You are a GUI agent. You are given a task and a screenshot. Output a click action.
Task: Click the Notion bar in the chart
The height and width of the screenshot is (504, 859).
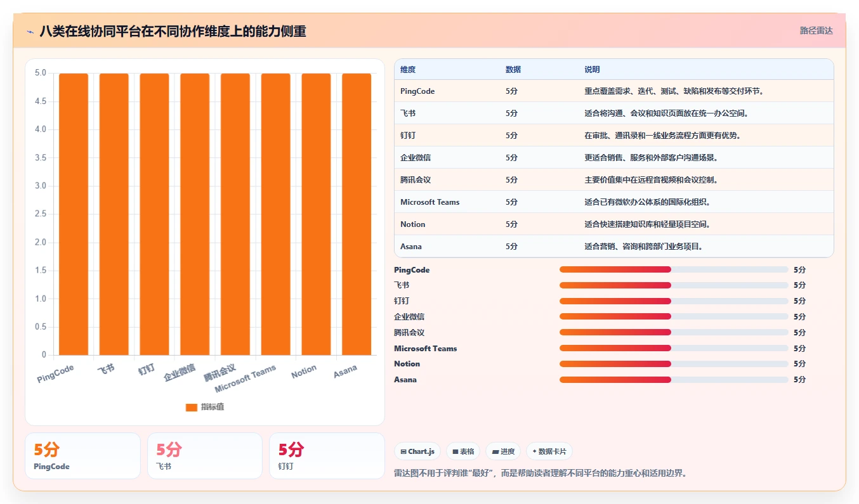316,214
